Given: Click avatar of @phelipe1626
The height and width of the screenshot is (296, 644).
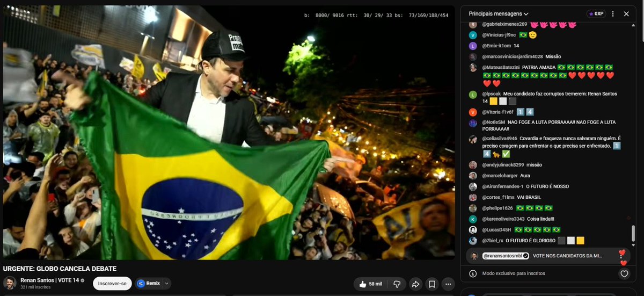Looking at the screenshot, I should (473, 208).
